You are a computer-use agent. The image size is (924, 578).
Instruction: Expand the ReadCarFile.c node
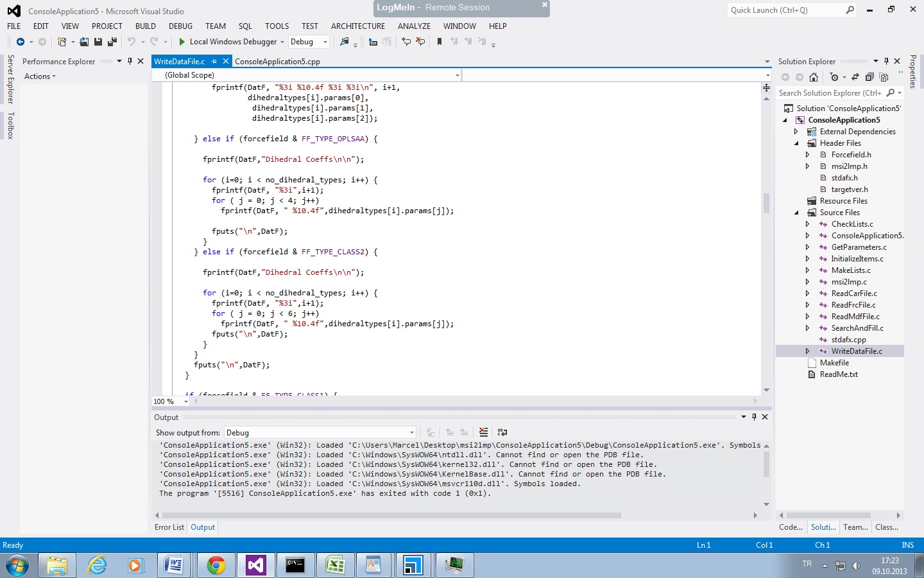click(x=808, y=293)
